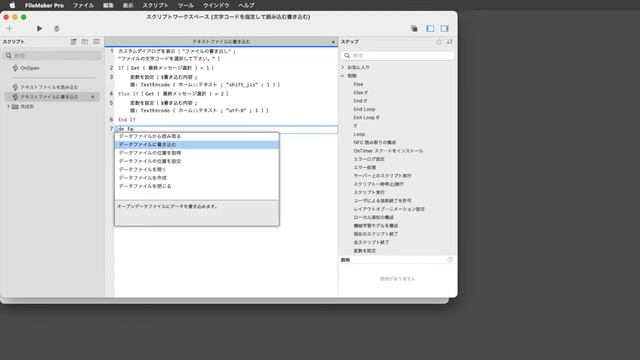Image resolution: width=640 pixels, height=360 pixels.
Task: Click the rightmost lines icon in the スクリプト header
Action: point(96,42)
